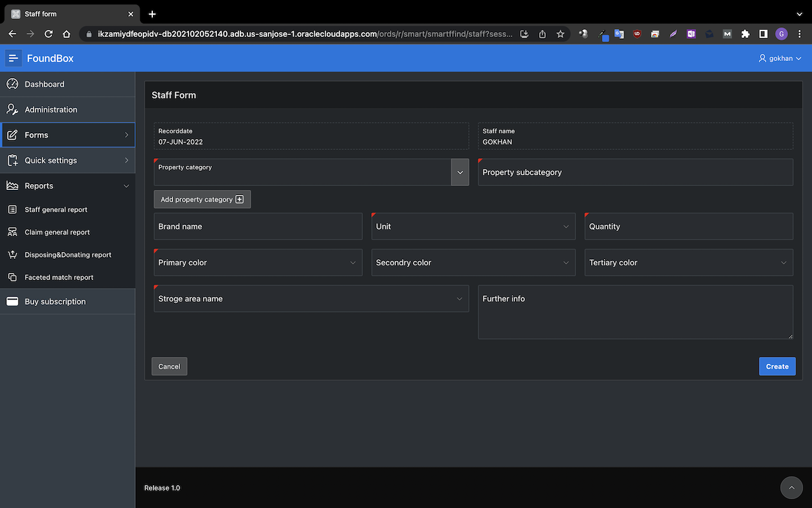The height and width of the screenshot is (508, 812).
Task: Open the Stroge area name dropdown
Action: pos(311,299)
